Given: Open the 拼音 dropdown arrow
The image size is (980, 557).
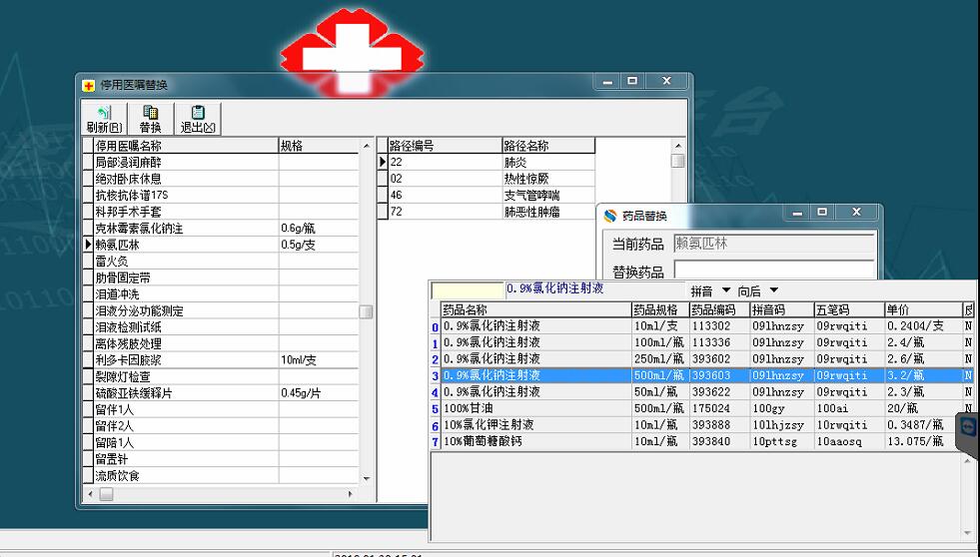Looking at the screenshot, I should pyautogui.click(x=725, y=290).
